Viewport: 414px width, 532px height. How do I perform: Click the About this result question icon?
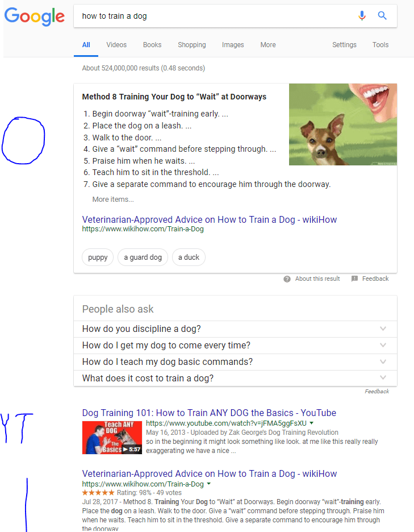tap(287, 279)
